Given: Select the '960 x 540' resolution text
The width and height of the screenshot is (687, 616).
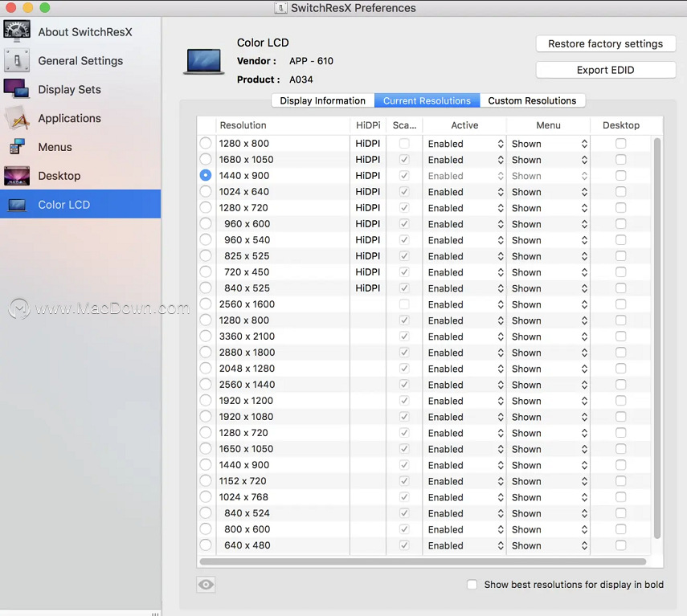Looking at the screenshot, I should 247,240.
